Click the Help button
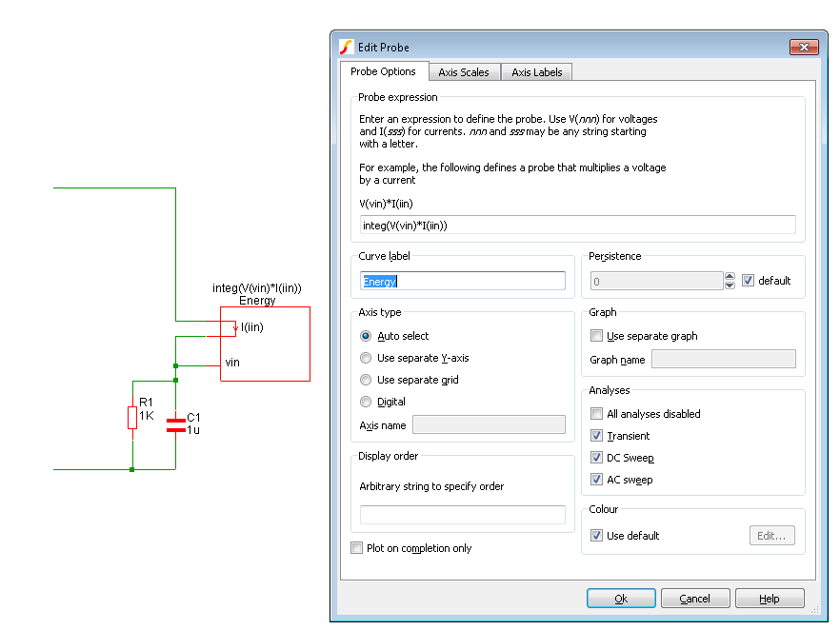Screen dimensions: 840x630 coord(770,598)
